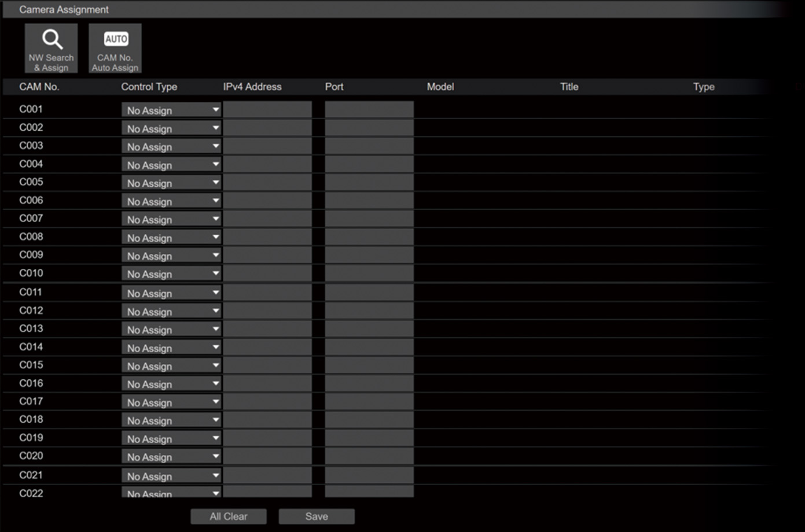This screenshot has width=805, height=532.
Task: Expand the C015 Control Type selector
Action: click(x=171, y=365)
